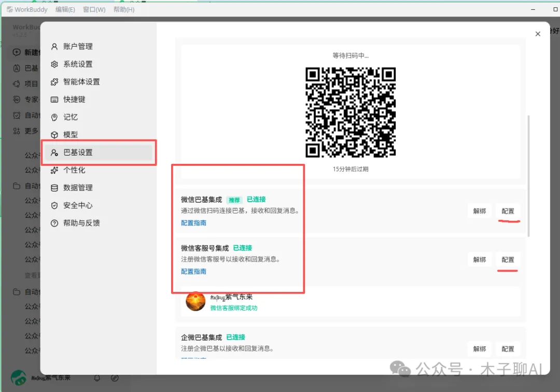The width and height of the screenshot is (560, 392).
Task: Close the settings dialog
Action: click(538, 34)
